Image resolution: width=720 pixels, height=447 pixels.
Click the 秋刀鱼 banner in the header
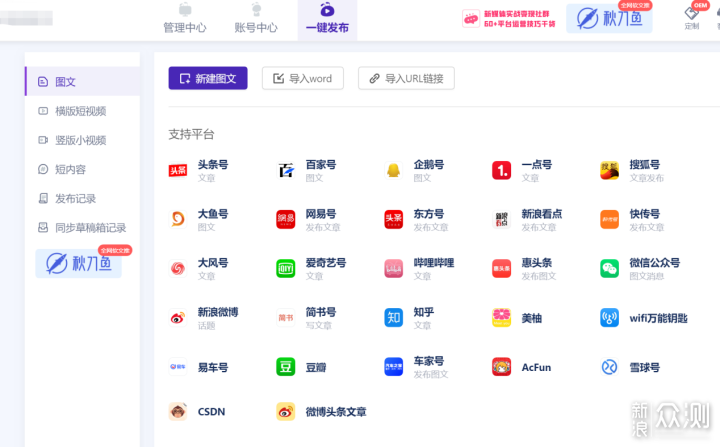[609, 18]
